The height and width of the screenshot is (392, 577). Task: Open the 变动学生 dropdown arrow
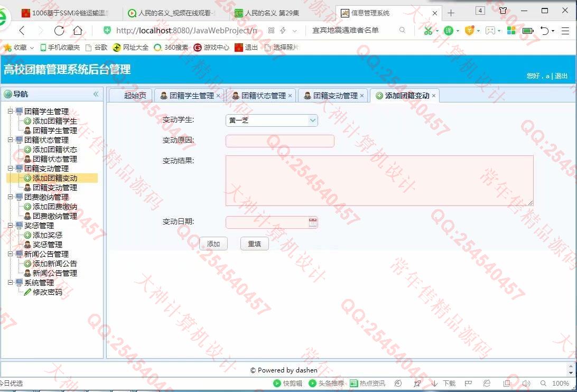click(313, 120)
